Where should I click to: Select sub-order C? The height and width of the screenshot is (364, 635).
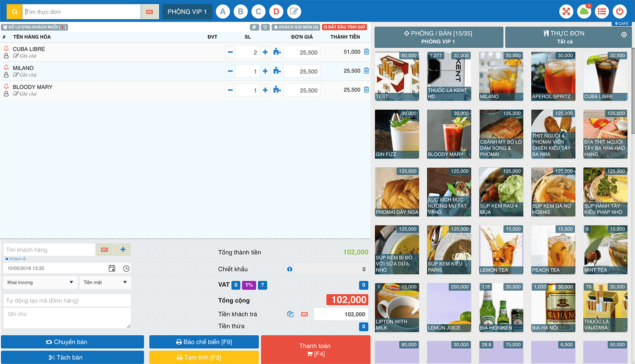coord(258,11)
